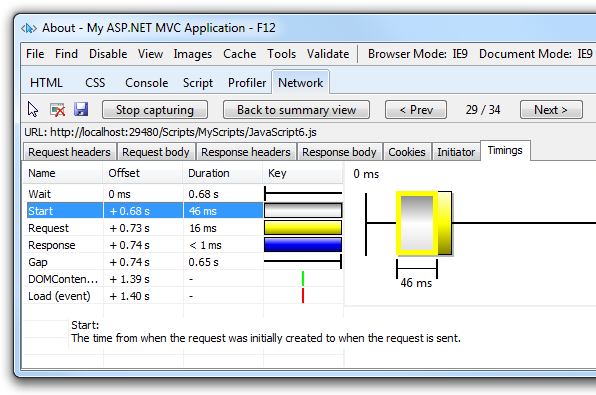
Task: Select the Wait timing row
Action: coord(183,194)
